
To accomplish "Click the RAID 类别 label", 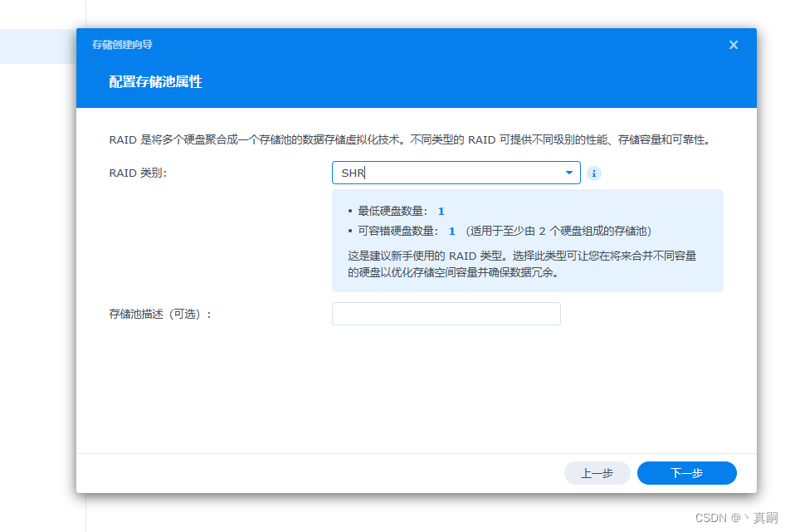I will coord(138,173).
